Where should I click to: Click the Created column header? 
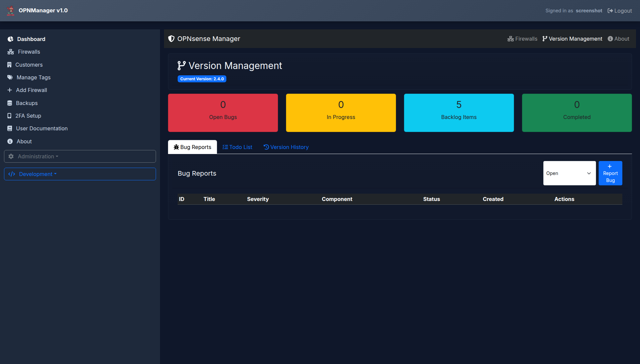pyautogui.click(x=493, y=199)
